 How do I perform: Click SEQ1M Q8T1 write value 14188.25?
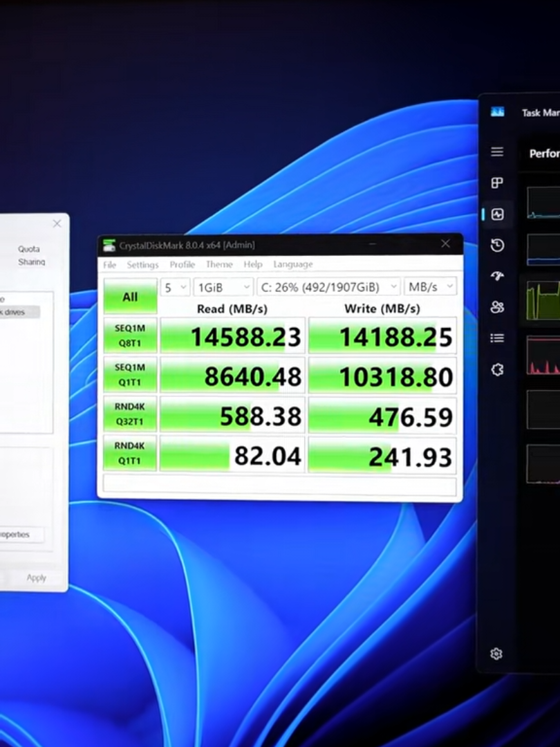382,336
